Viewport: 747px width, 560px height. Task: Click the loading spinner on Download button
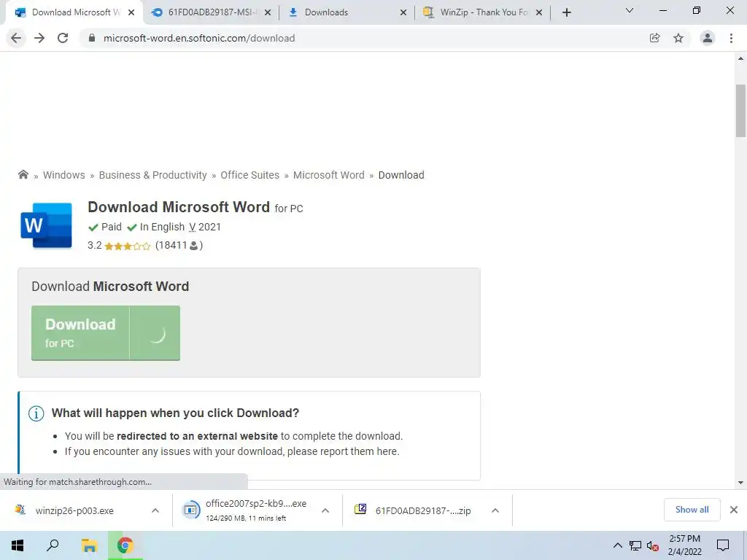click(157, 335)
